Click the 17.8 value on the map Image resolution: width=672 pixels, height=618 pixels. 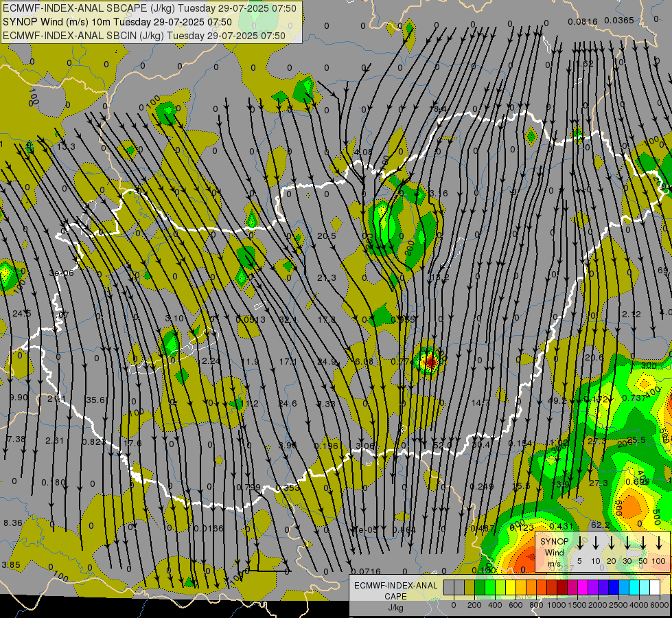327,320
